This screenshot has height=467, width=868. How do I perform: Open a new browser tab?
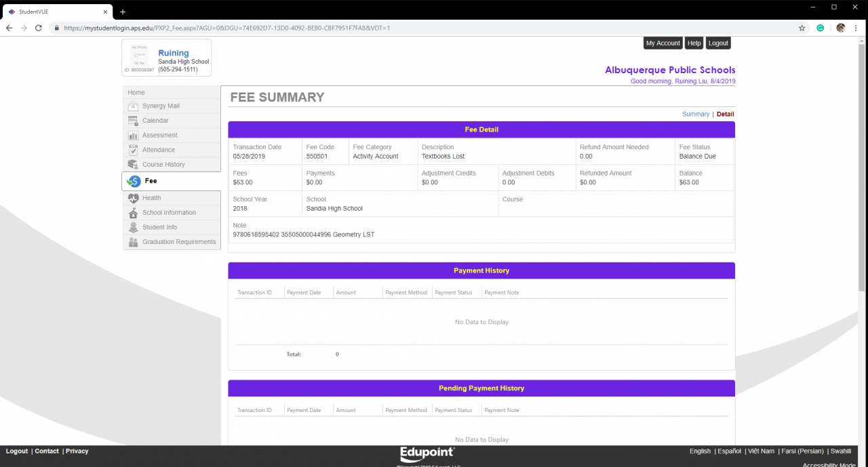click(x=123, y=12)
